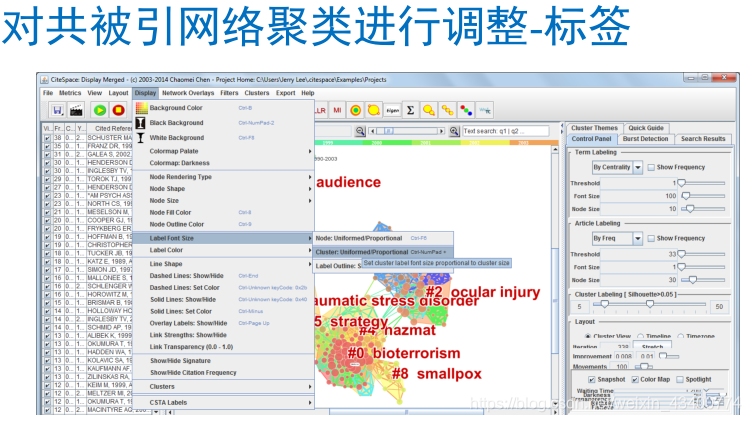751x422 pixels.
Task: Start layout with green play button
Action: pos(100,111)
